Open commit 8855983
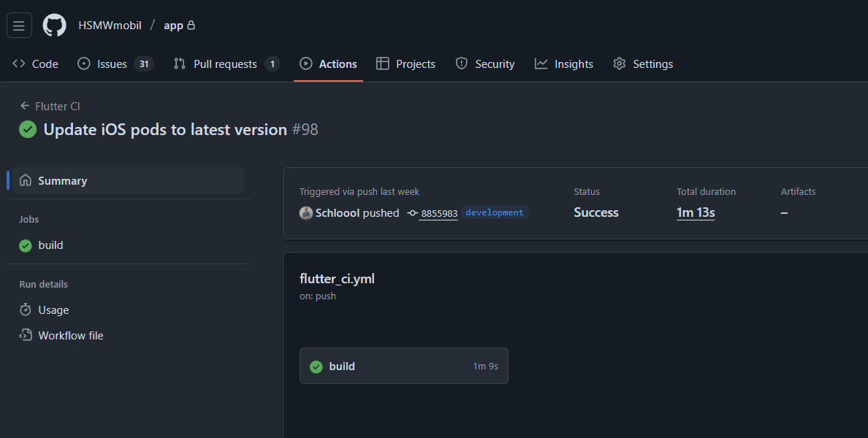Screen dimensions: 868x438 438,213
